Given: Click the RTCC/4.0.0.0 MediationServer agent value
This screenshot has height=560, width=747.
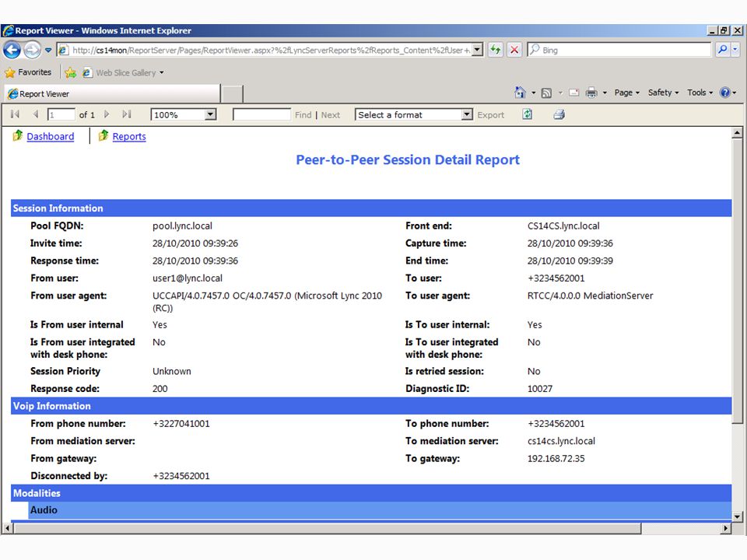Looking at the screenshot, I should coord(591,296).
